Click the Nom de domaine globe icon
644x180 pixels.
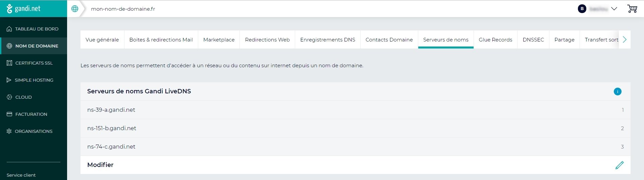pyautogui.click(x=9, y=46)
